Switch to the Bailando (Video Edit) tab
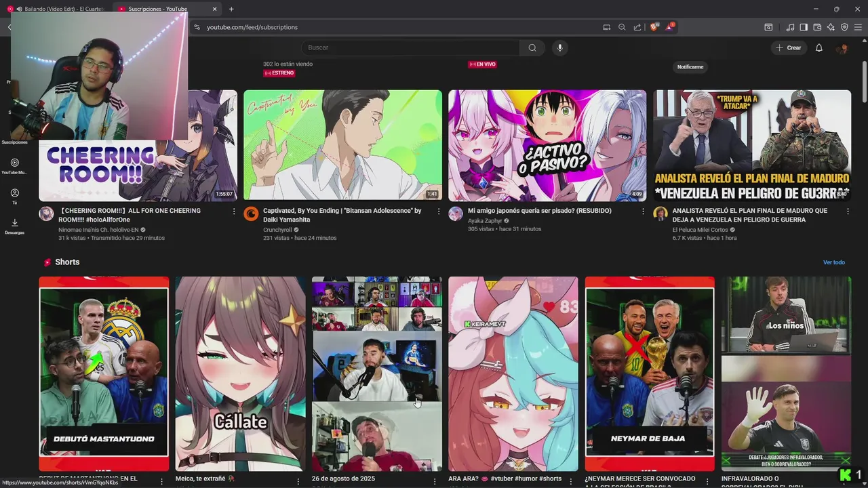The height and width of the screenshot is (488, 868). [x=58, y=9]
